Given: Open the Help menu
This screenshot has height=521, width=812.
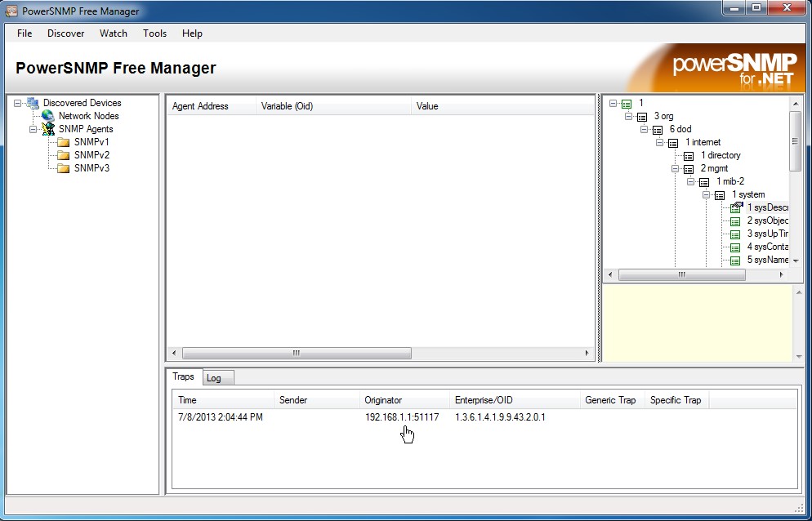Looking at the screenshot, I should pos(192,33).
